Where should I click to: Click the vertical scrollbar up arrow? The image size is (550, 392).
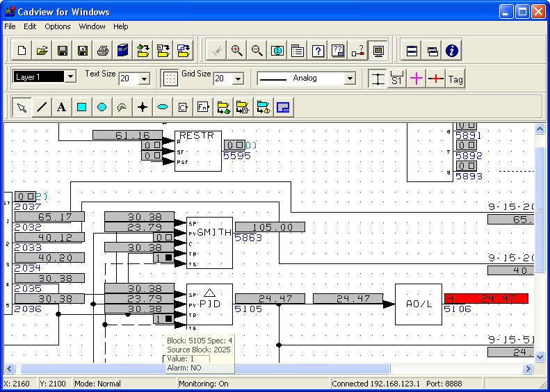[x=540, y=129]
